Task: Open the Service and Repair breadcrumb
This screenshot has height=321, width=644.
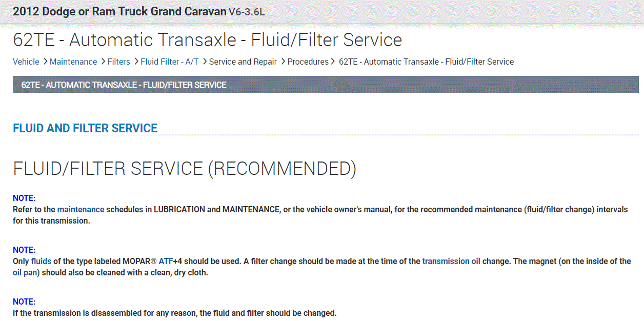Action: 243,62
